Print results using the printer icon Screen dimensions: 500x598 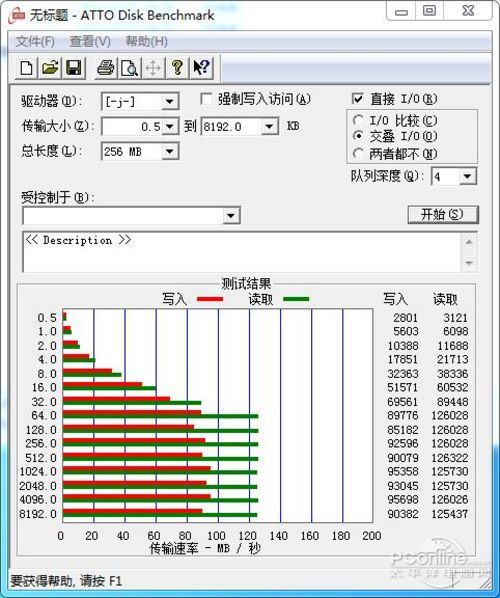coord(106,68)
